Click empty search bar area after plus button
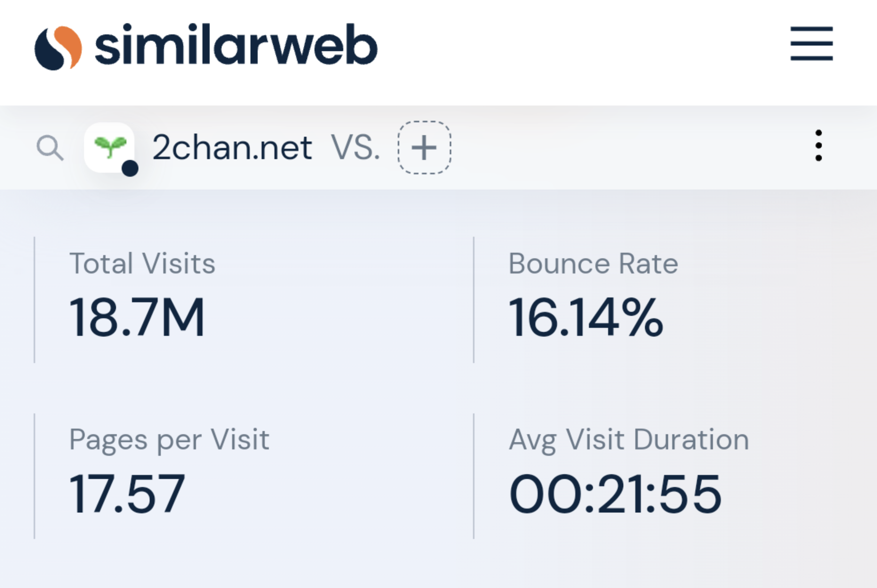This screenshot has height=588, width=877. [x=613, y=148]
